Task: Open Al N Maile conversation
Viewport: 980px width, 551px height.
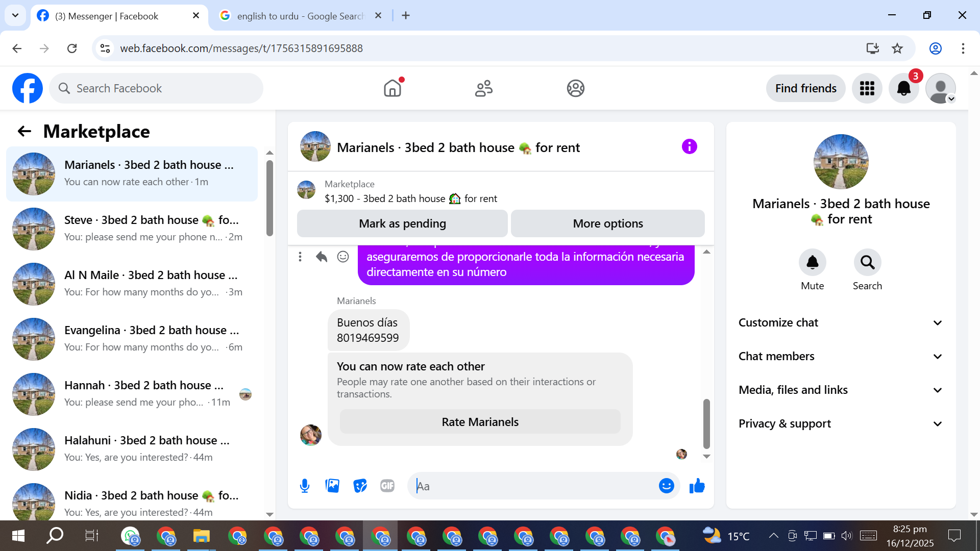Action: click(132, 284)
